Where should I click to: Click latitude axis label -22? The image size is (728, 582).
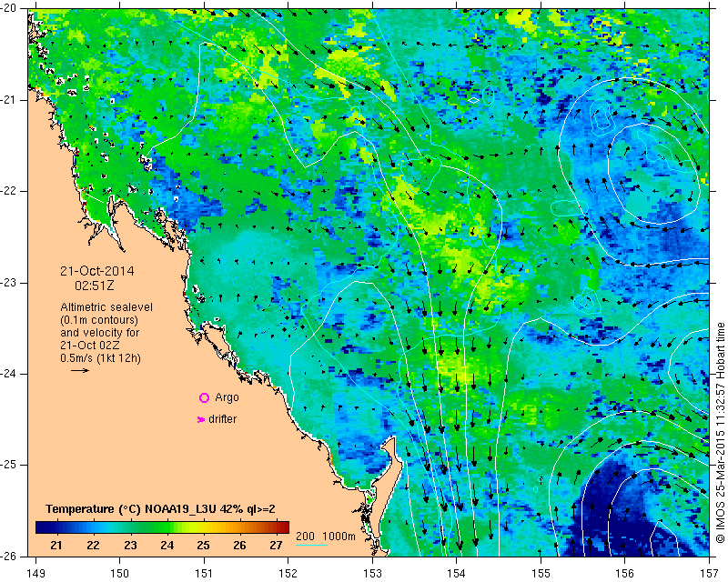click(x=9, y=191)
